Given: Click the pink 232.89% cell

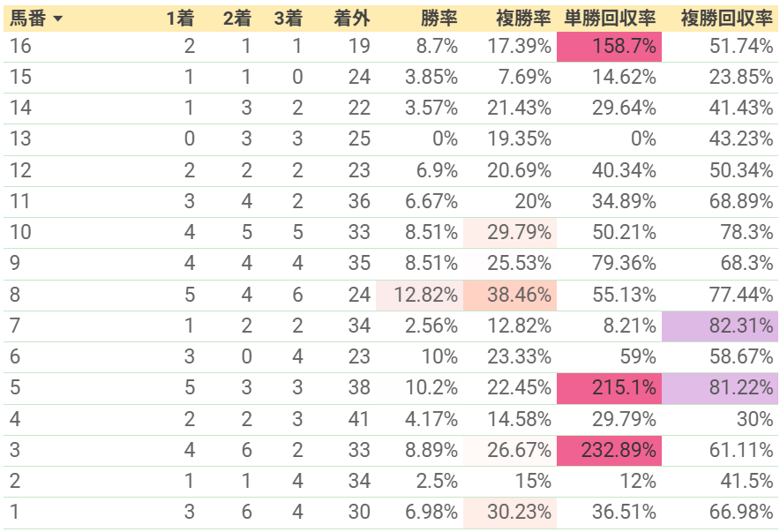Looking at the screenshot, I should [x=609, y=451].
